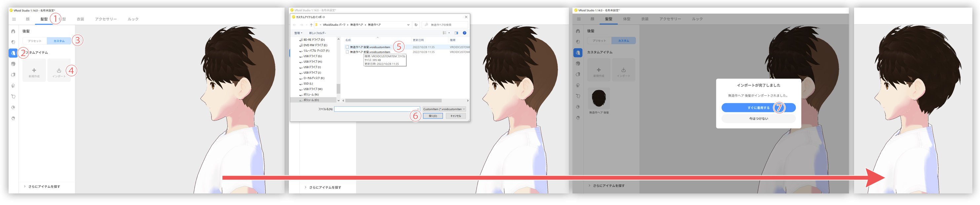Screen dimensions: 980x205
Task: Click the 今はつけない button
Action: (758, 119)
